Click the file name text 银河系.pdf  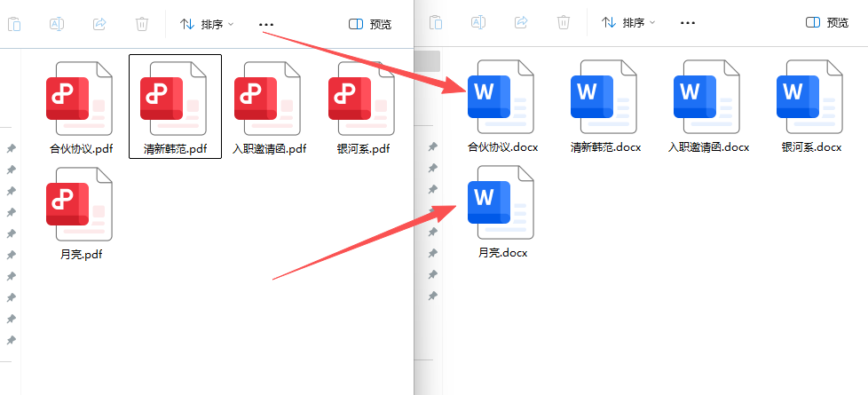(363, 149)
